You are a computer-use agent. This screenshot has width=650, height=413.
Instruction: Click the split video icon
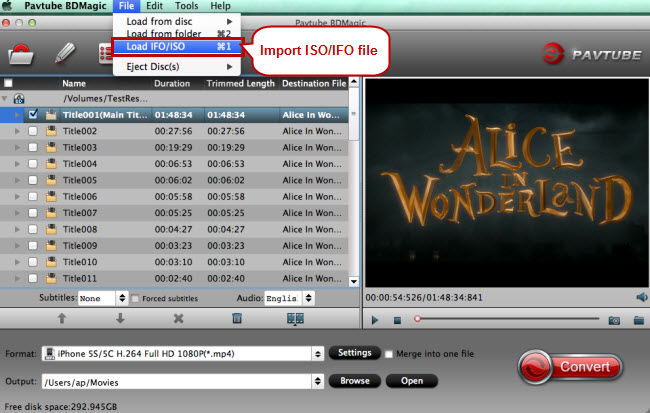coord(295,318)
